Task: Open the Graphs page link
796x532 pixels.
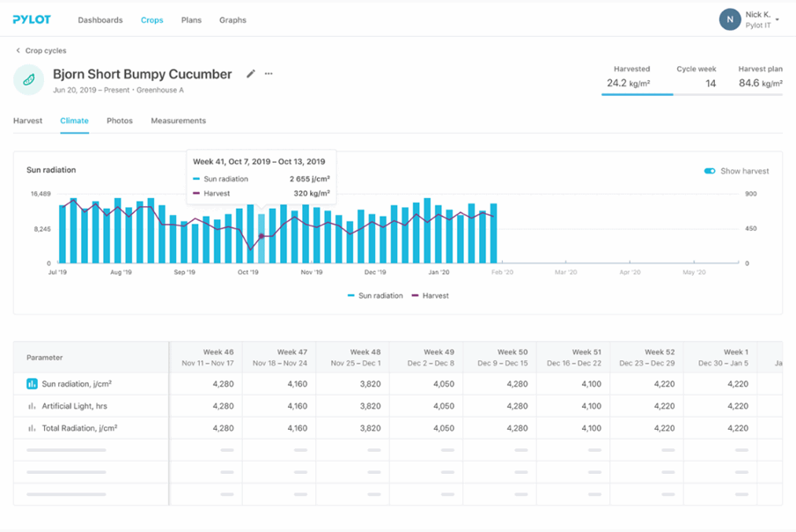Action: pos(232,20)
